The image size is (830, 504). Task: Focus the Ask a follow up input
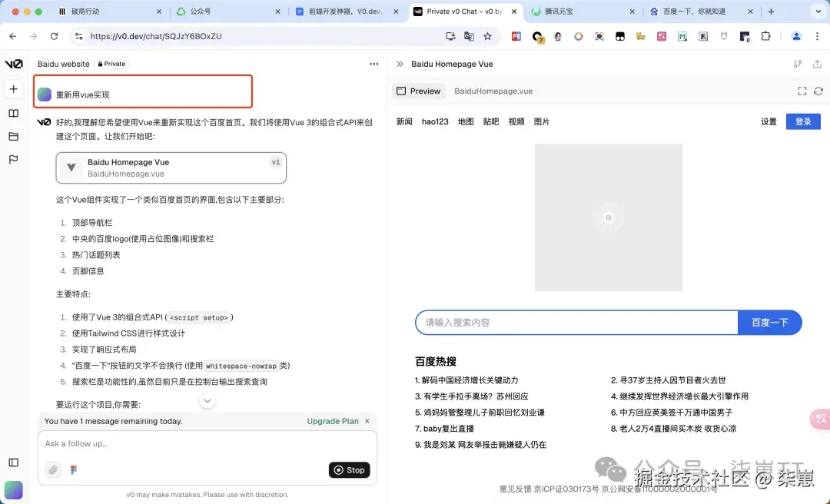(x=207, y=443)
